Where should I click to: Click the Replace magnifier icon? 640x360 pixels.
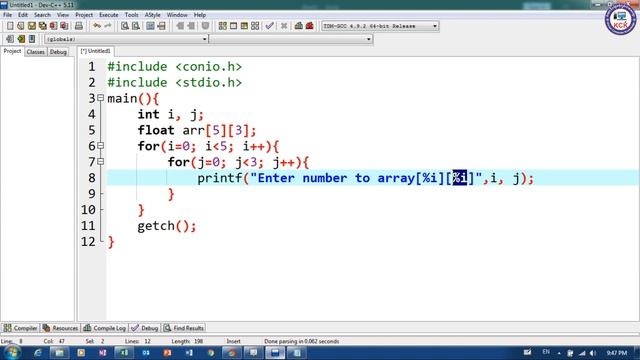point(136,26)
